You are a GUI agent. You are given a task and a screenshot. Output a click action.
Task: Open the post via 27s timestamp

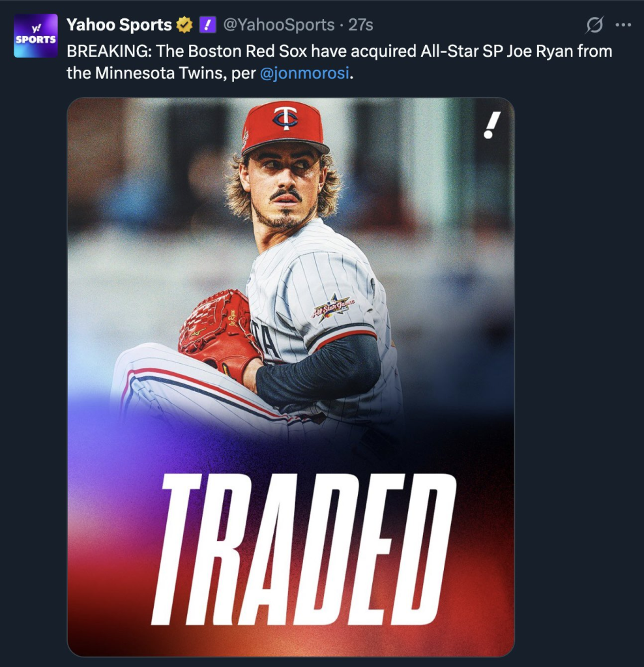[x=360, y=25]
